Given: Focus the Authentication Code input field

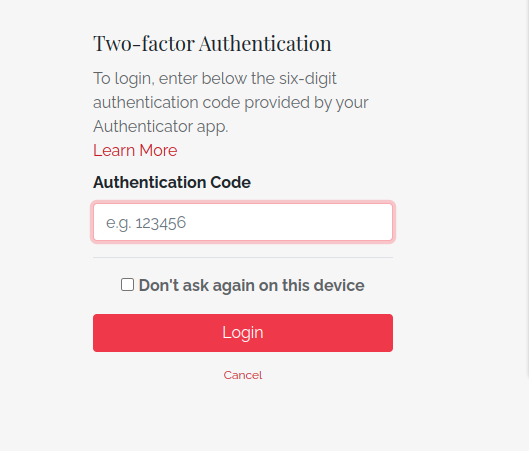Looking at the screenshot, I should click(x=243, y=222).
